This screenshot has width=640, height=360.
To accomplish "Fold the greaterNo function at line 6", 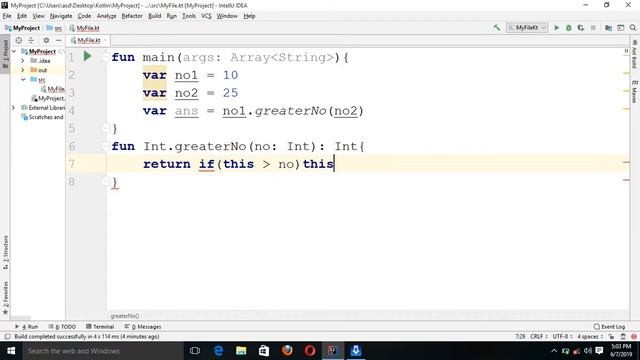I will [105, 147].
